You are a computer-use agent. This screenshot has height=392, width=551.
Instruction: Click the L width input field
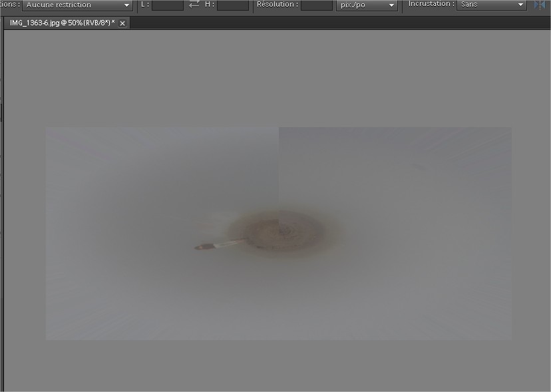(x=167, y=5)
